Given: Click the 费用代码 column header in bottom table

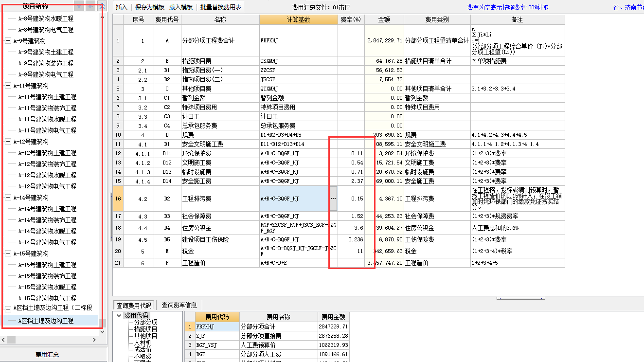Looking at the screenshot, I should tap(217, 317).
